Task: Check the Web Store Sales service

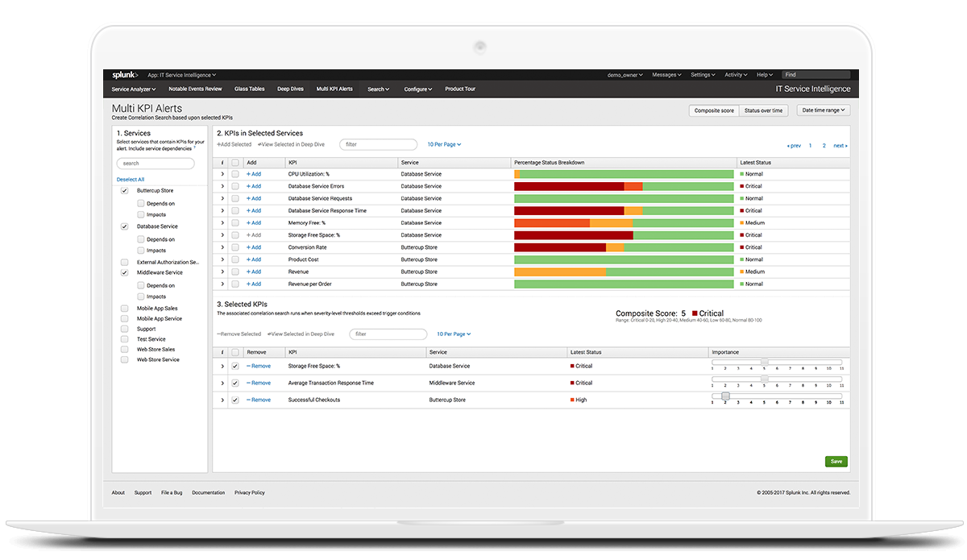Action: pos(124,350)
